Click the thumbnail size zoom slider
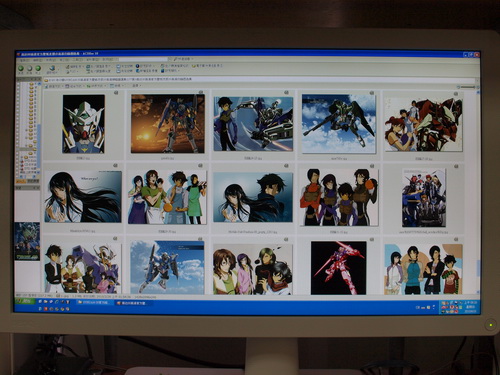The width and height of the screenshot is (500, 375). [467, 87]
